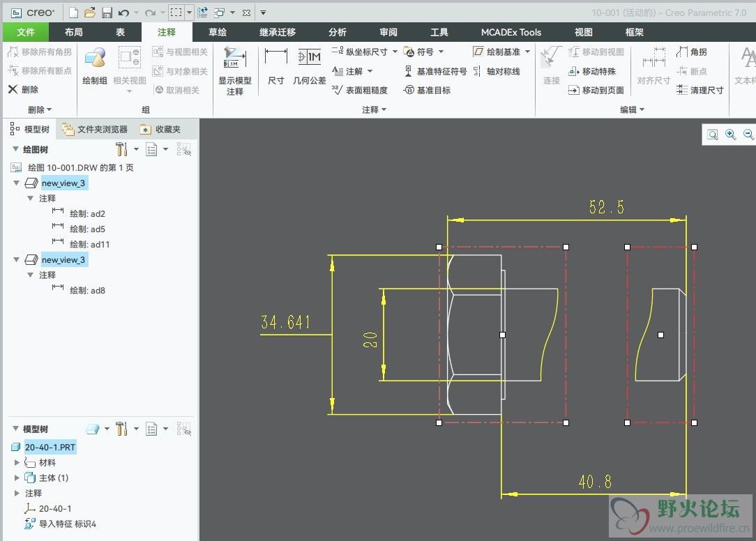
Task: Switch to the 表 table tab
Action: (120, 32)
